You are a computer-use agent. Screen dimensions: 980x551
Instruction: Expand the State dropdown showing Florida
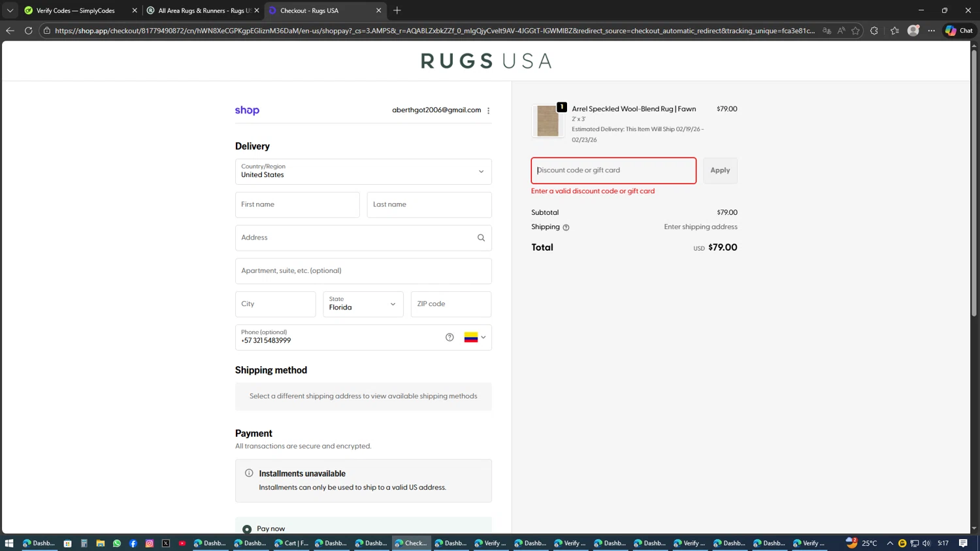pos(363,304)
